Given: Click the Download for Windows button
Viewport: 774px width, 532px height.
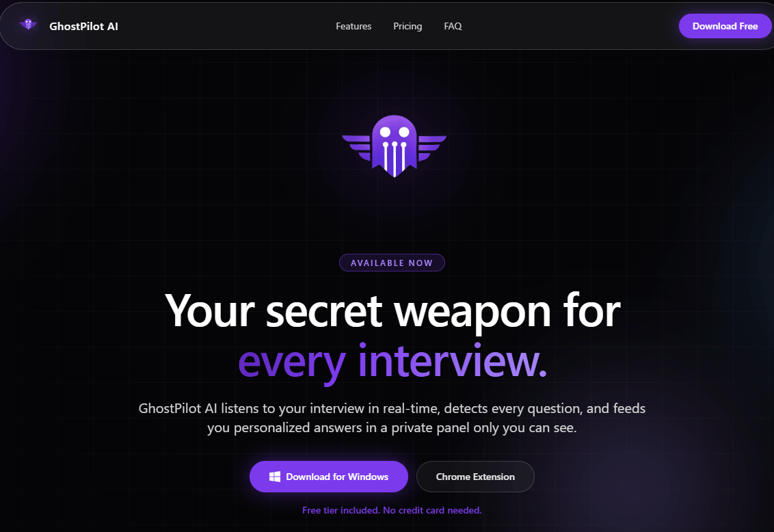Looking at the screenshot, I should tap(329, 477).
